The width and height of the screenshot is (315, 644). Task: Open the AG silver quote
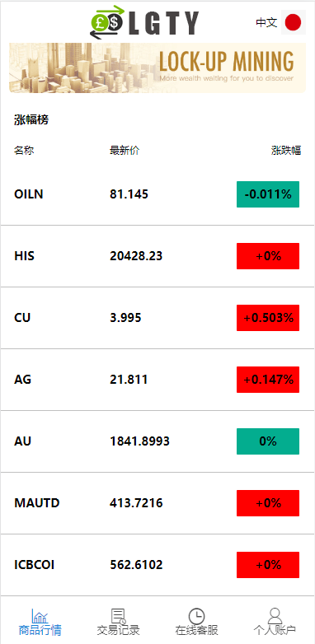tap(157, 380)
